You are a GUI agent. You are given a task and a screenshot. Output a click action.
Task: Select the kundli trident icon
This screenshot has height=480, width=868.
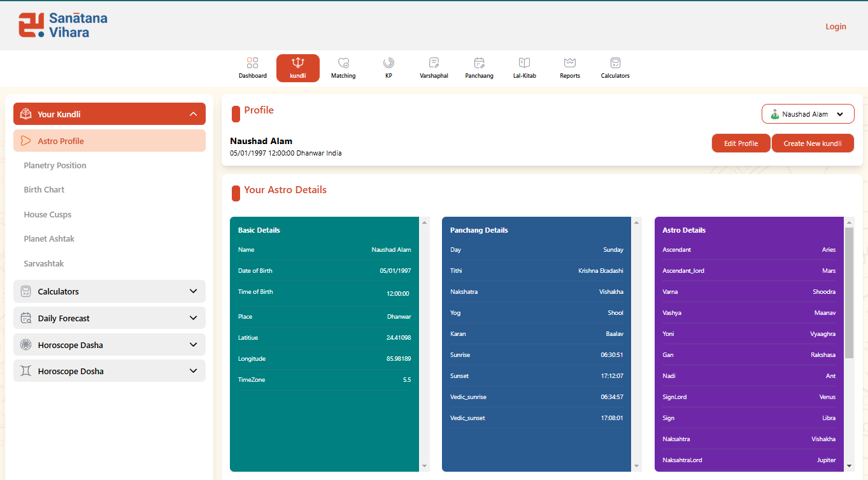pos(297,62)
